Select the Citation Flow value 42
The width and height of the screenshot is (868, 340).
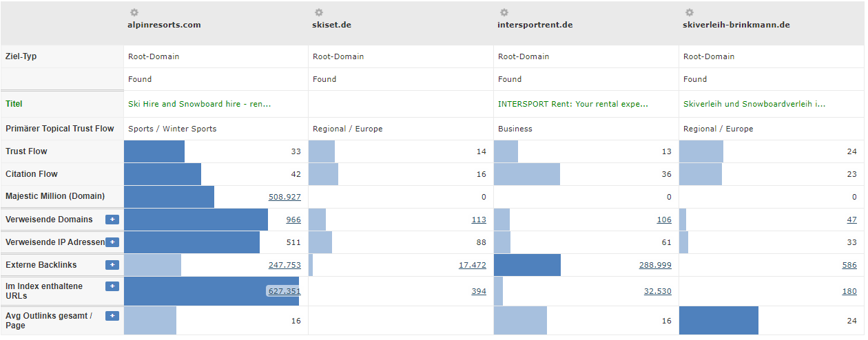[x=296, y=174]
